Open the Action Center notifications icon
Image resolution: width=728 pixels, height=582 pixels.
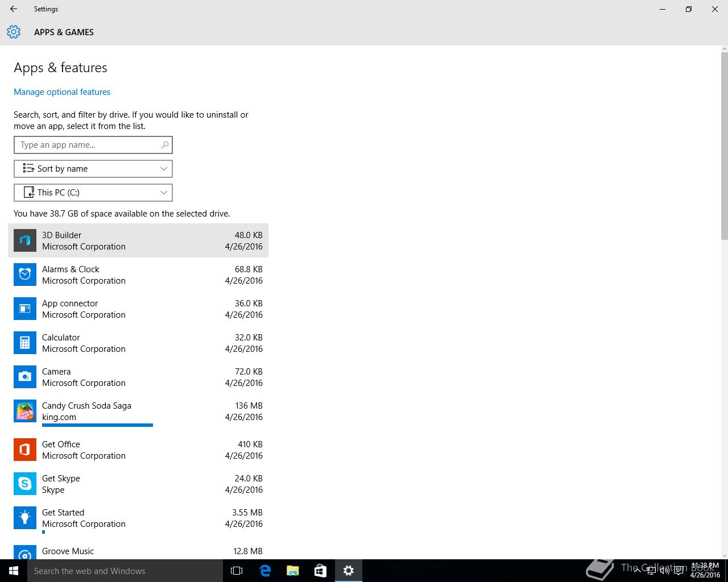[679, 571]
